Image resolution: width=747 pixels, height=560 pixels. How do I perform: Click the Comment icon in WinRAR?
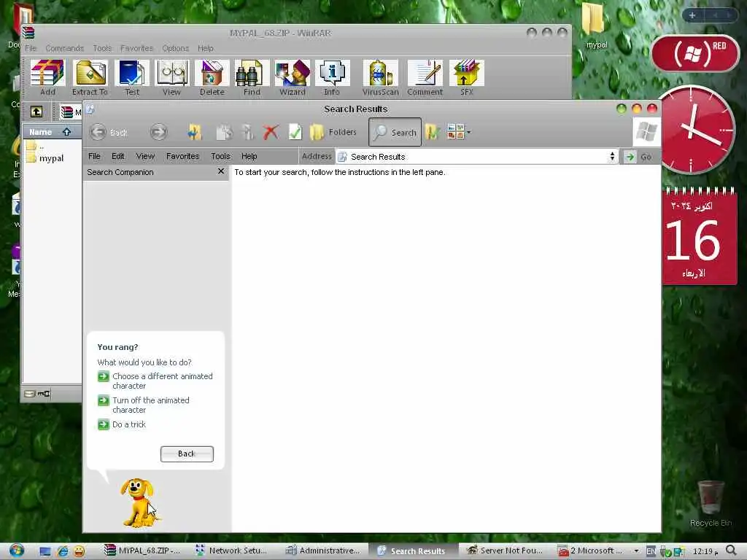click(x=425, y=77)
